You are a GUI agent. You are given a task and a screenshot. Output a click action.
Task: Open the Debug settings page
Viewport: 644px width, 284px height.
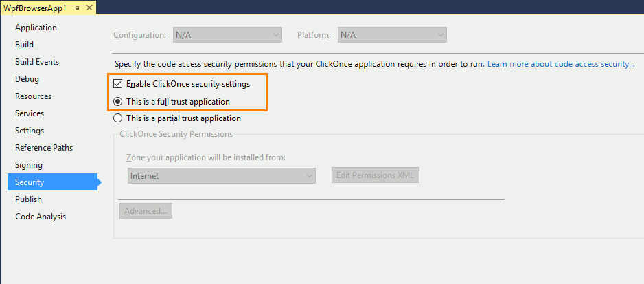point(27,79)
